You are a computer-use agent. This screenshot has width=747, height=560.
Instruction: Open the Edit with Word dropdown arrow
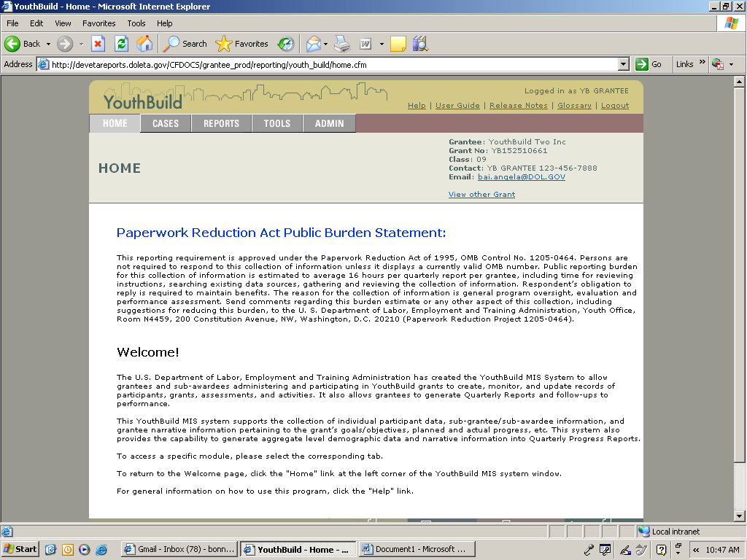tap(382, 44)
